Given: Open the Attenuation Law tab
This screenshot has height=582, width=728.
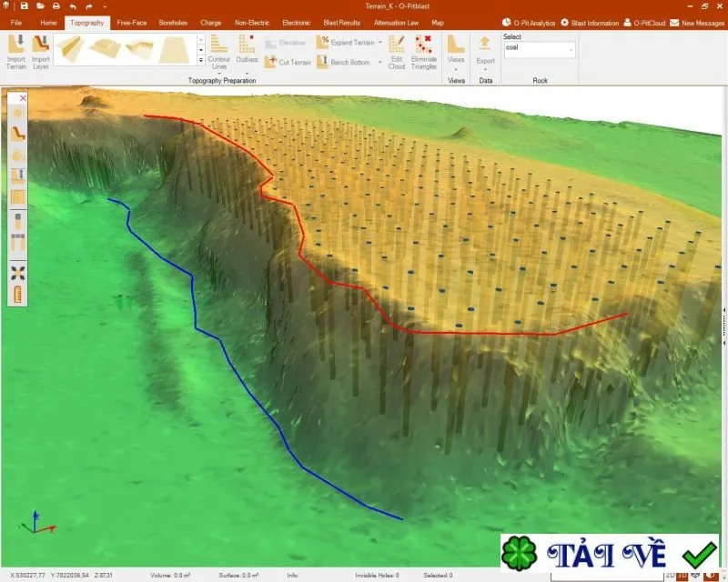Looking at the screenshot, I should (x=396, y=22).
